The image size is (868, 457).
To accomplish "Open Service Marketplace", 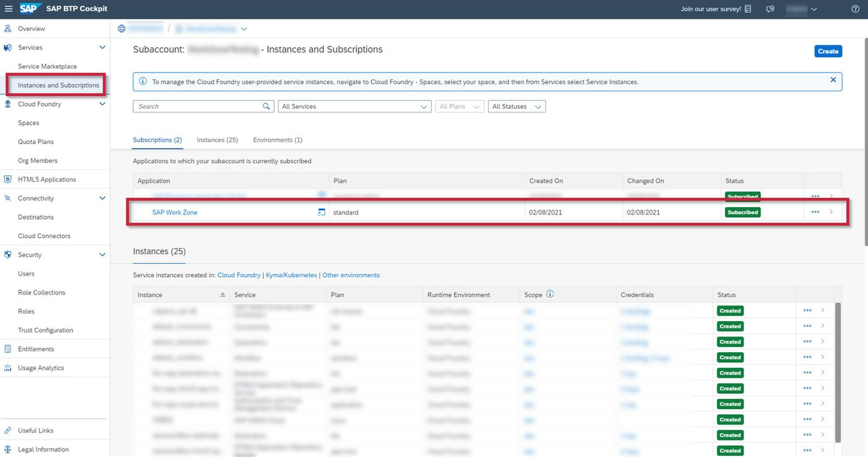I will [48, 66].
